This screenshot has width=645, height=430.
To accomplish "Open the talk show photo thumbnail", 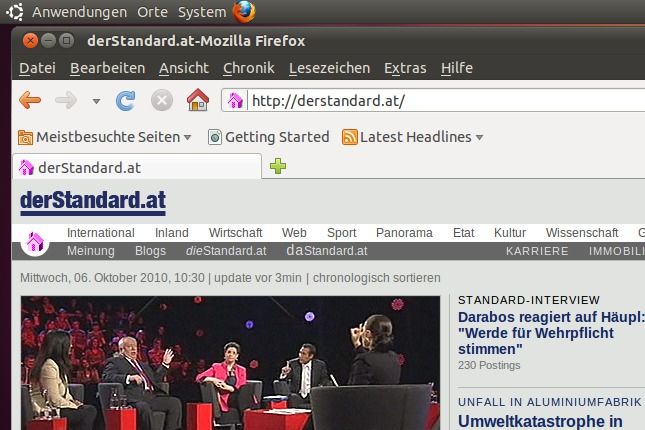I will (x=230, y=363).
